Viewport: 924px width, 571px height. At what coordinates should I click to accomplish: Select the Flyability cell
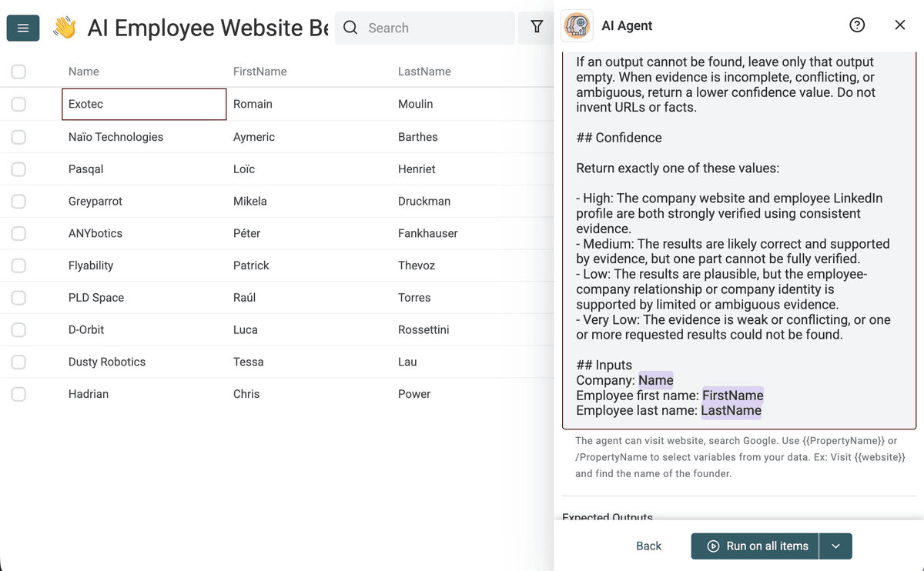[x=144, y=265]
